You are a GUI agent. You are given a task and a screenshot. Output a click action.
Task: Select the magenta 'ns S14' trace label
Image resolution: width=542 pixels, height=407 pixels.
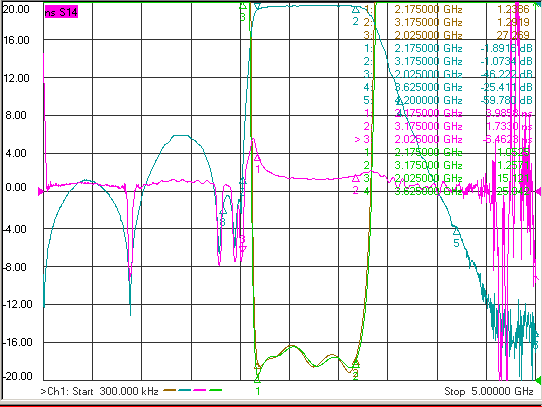(61, 12)
